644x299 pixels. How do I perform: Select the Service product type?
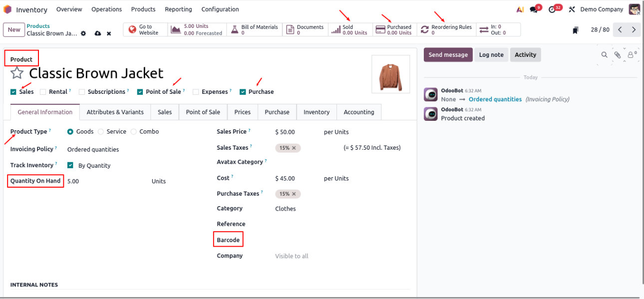[x=101, y=132]
